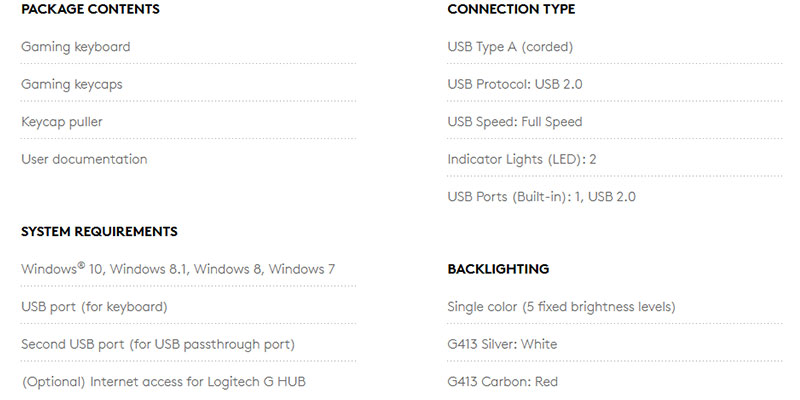Click the Single color brightness levels row
800x400 pixels.
[x=561, y=306]
